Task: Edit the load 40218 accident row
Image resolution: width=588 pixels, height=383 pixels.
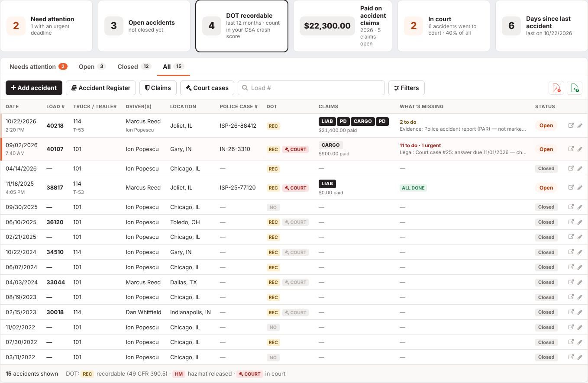Action: 580,126
